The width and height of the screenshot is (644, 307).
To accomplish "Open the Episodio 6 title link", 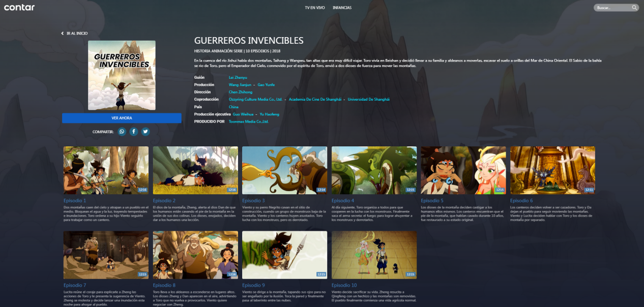I will tap(521, 201).
